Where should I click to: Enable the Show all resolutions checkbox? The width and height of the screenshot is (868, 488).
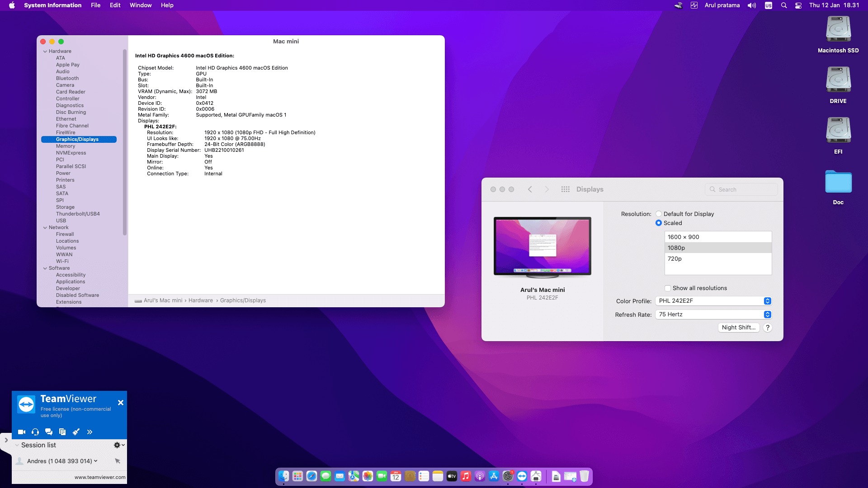[668, 288]
